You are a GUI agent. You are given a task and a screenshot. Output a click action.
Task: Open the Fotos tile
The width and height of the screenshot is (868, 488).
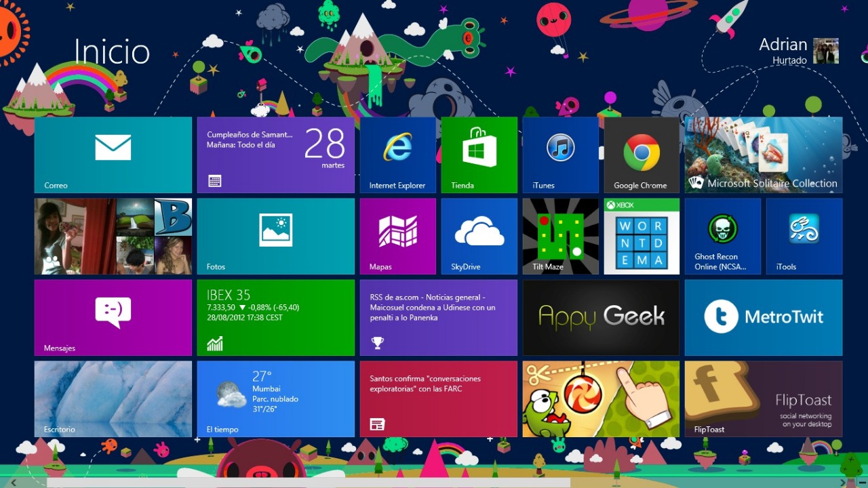click(x=276, y=237)
